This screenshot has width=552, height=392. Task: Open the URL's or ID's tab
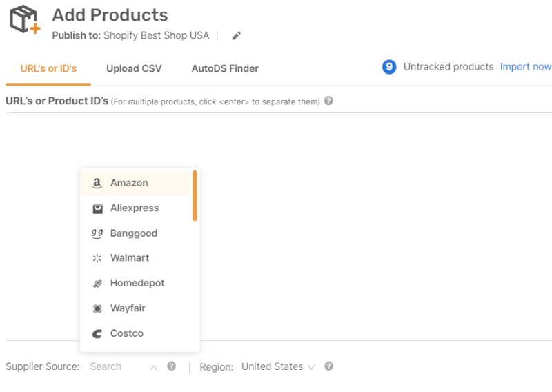(48, 68)
